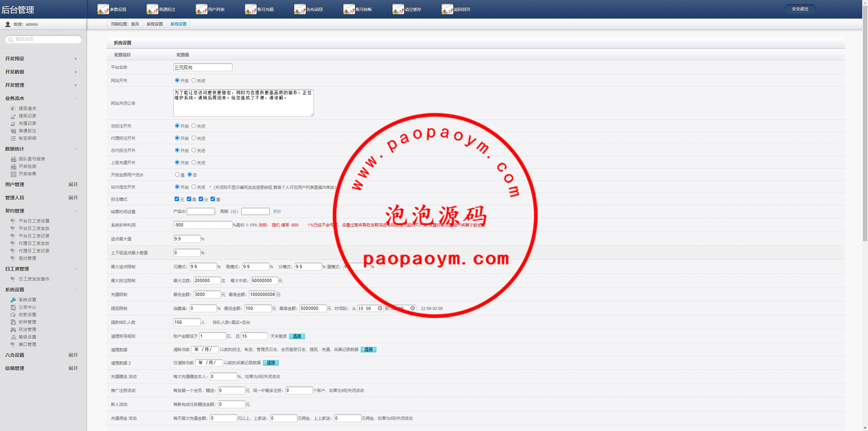Collapse 契约管理 sidebar section
Screen dimensions: 868x431
(76, 211)
